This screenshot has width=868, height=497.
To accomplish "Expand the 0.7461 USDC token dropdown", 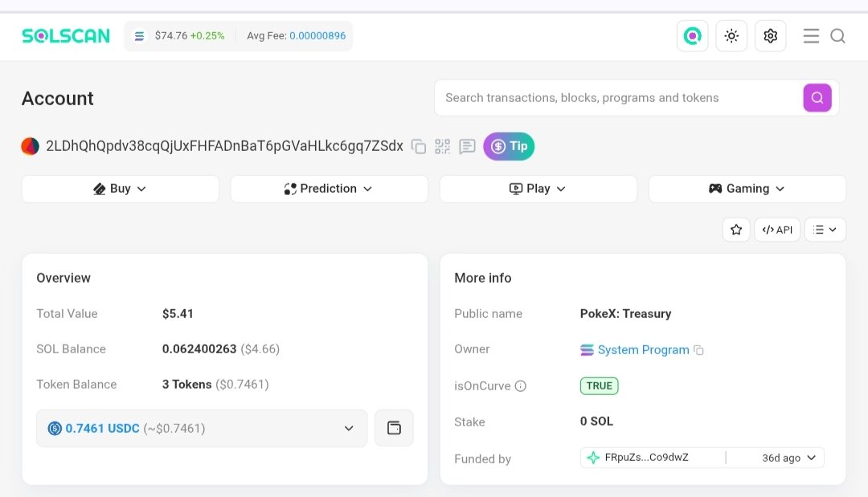I will coord(202,429).
